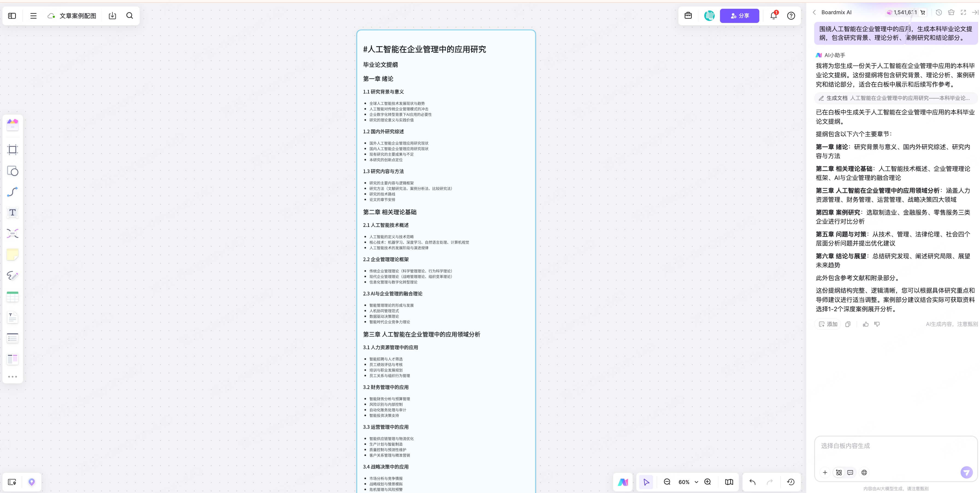Click bullet 智能招聘与人才筛选
Screen dimensions: 980x493
coord(386,359)
